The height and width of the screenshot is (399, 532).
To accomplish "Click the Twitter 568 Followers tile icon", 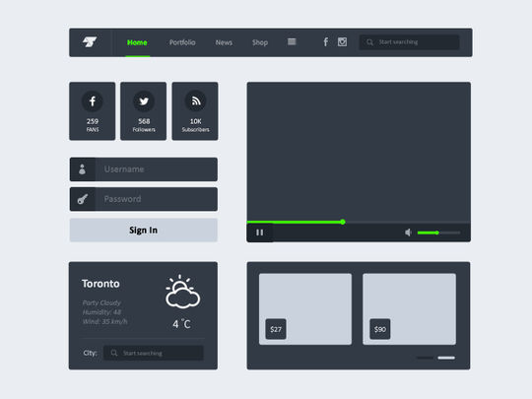I will (144, 101).
